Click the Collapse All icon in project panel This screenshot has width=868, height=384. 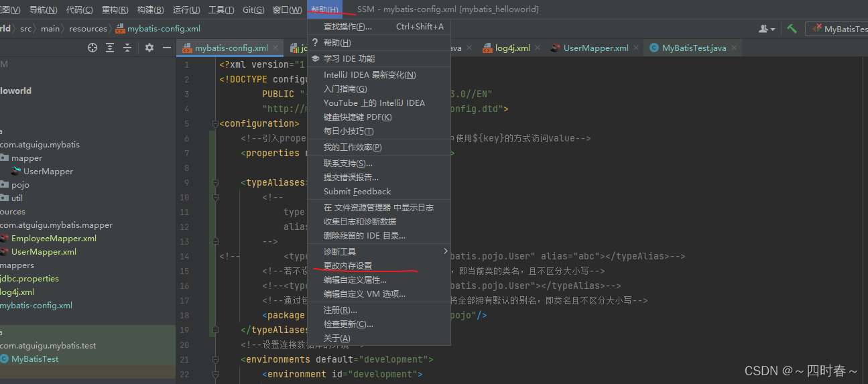point(127,48)
